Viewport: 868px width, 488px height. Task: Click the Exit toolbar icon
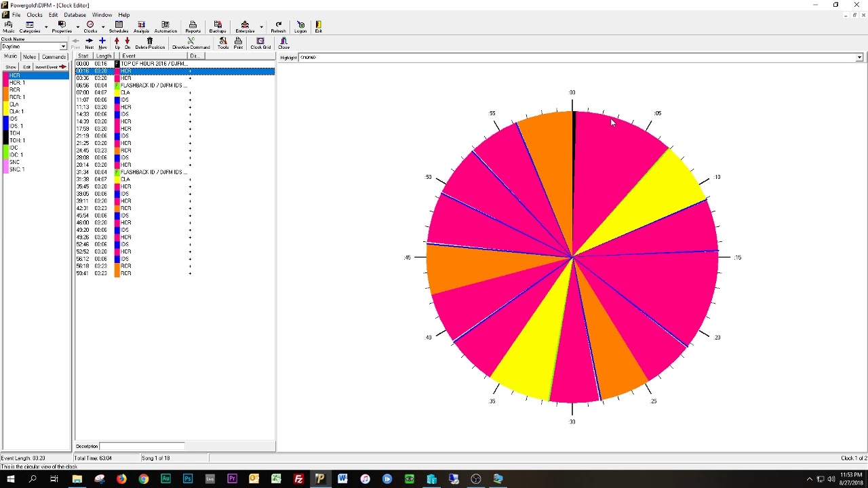tap(318, 26)
